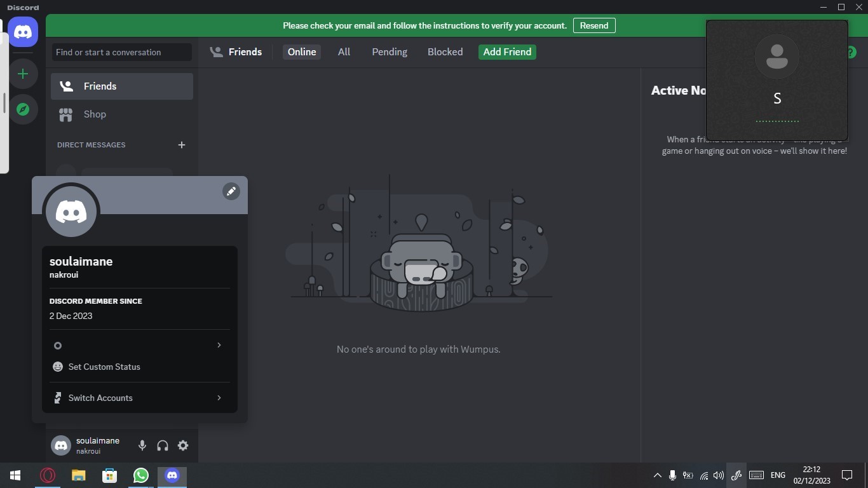Open User Settings gear icon

pos(183,445)
